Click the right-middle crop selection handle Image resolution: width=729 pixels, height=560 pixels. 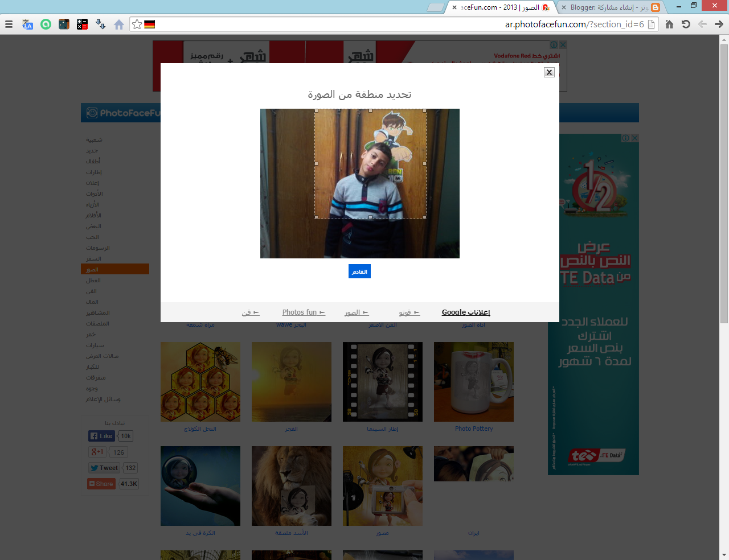pyautogui.click(x=425, y=163)
